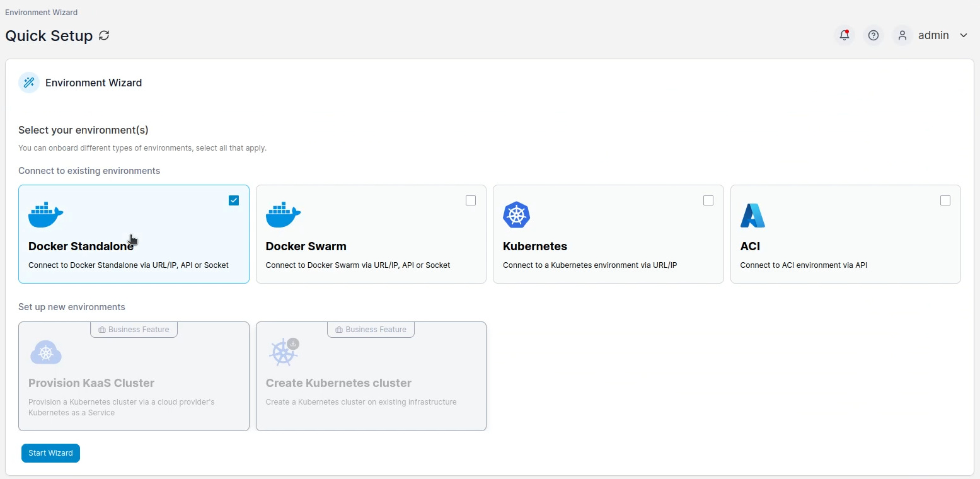Click 'Connect to ACI environment via API' text
Viewport: 980px width, 479px height.
tap(804, 265)
